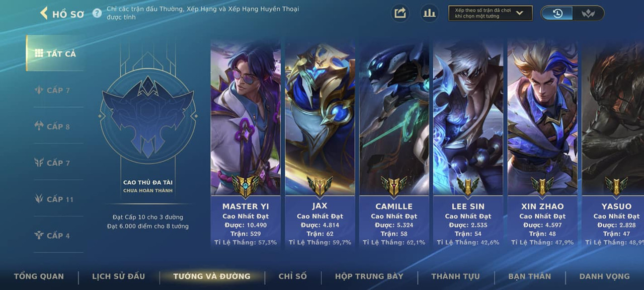Open the Chỉ Số tab
The width and height of the screenshot is (644, 290).
(x=293, y=276)
